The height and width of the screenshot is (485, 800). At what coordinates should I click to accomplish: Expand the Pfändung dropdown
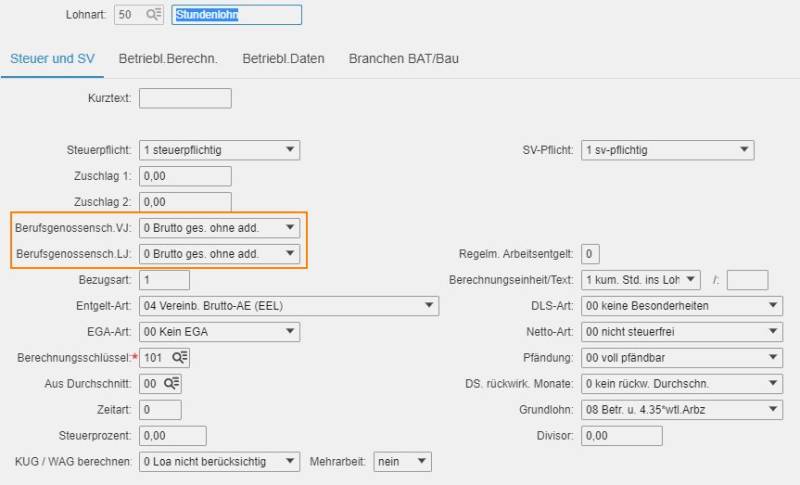point(682,358)
